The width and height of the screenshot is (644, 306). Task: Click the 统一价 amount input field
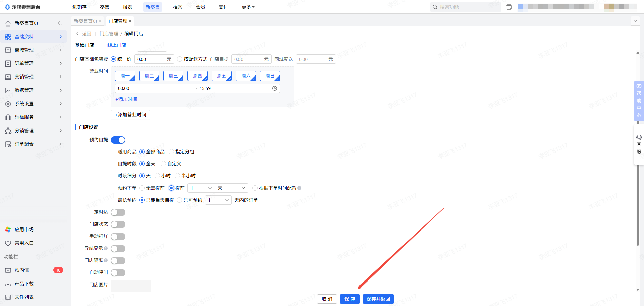(x=155, y=59)
